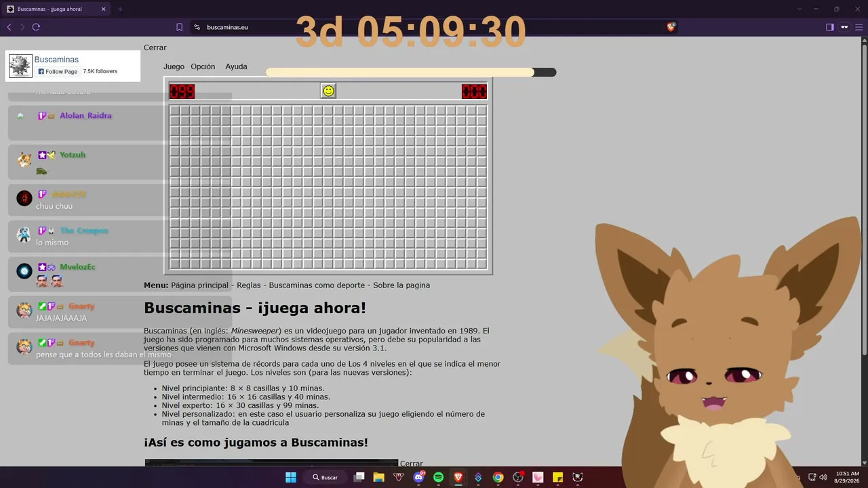Click the Facebook Follow Page button
The image size is (868, 488).
pos(58,71)
